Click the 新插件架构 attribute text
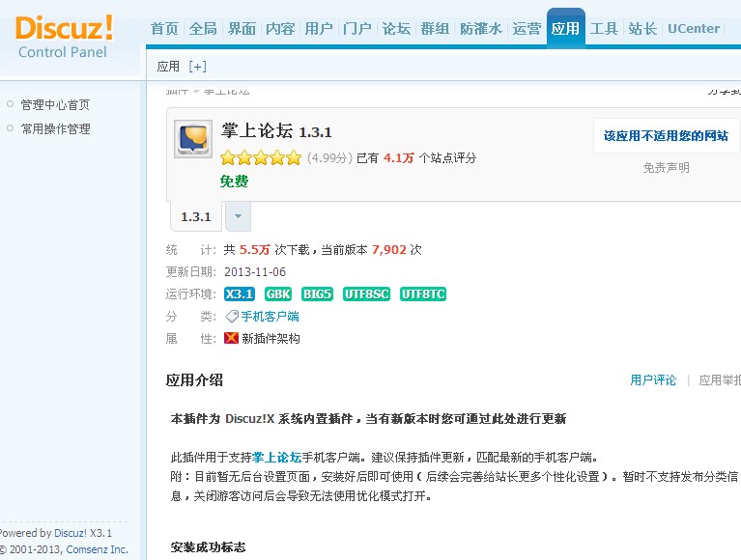The height and width of the screenshot is (560, 741). pos(271,339)
